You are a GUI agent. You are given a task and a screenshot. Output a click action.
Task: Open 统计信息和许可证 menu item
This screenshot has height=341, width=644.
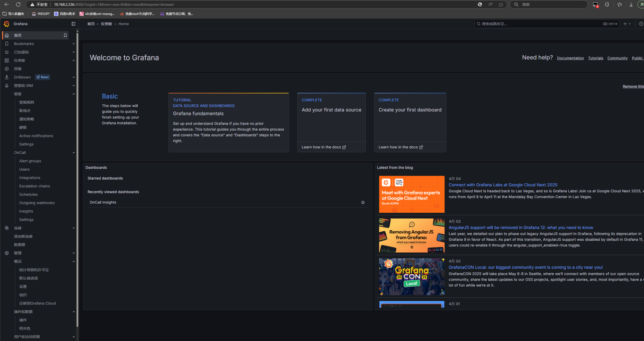(34, 270)
